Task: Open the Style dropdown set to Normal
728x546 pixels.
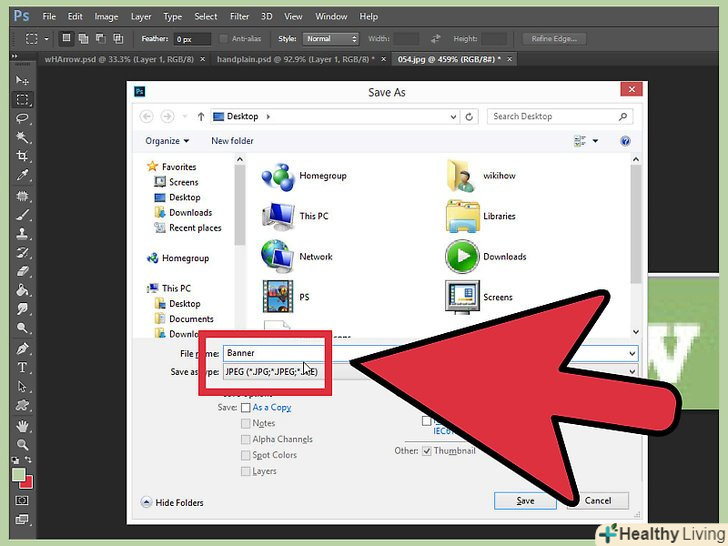Action: 331,39
